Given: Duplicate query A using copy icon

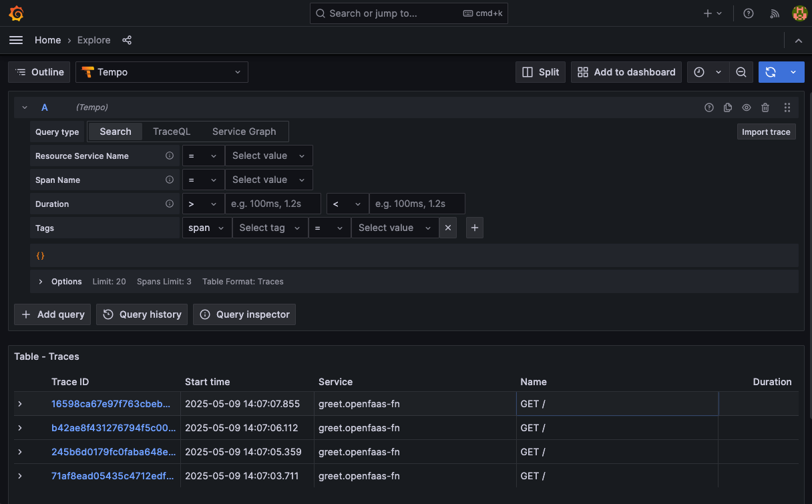Looking at the screenshot, I should (728, 107).
